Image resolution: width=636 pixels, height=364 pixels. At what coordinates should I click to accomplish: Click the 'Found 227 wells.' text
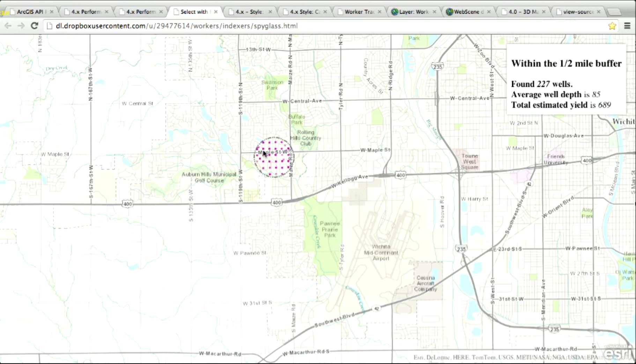pyautogui.click(x=542, y=84)
